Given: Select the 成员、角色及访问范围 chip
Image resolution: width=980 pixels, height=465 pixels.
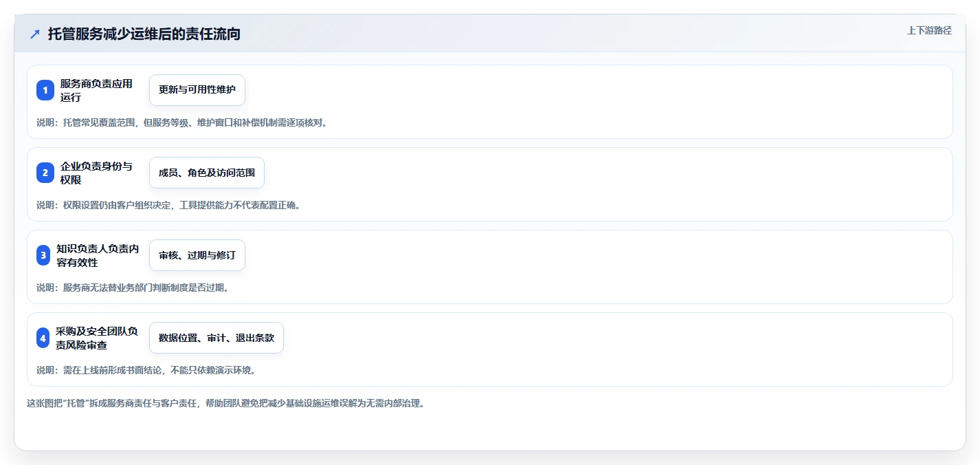Looking at the screenshot, I should 207,173.
